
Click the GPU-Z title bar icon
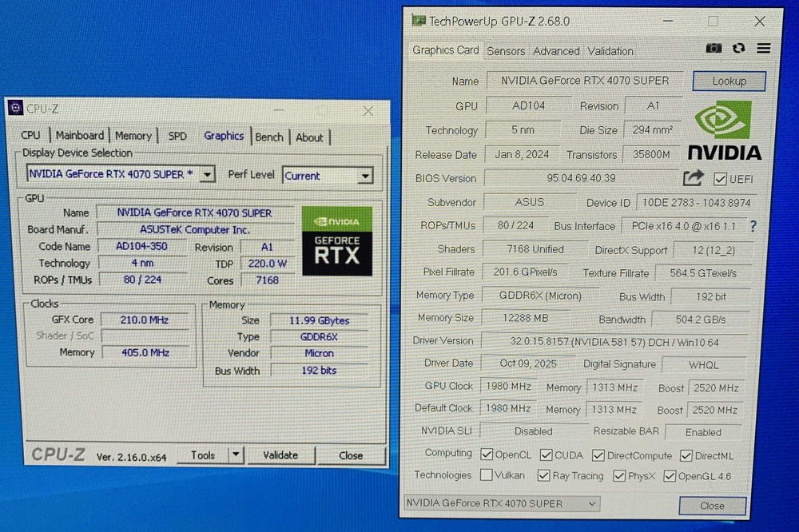click(419, 21)
